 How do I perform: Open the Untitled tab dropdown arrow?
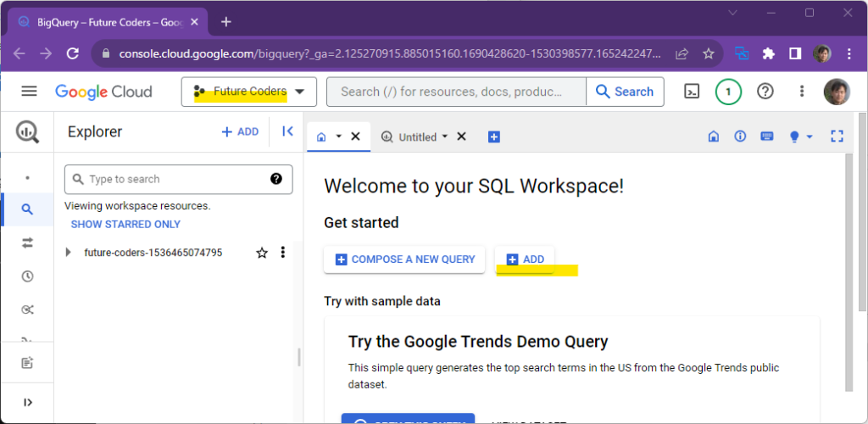(x=444, y=137)
